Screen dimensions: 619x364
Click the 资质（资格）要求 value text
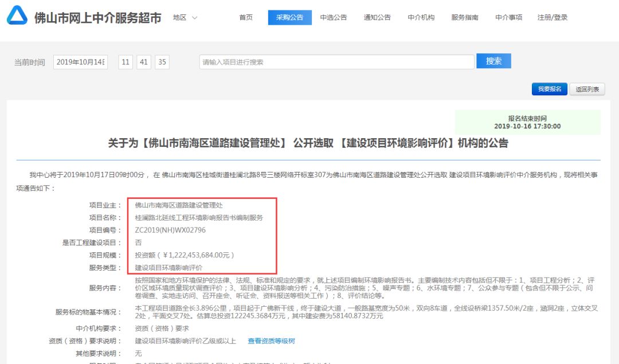[162, 328]
